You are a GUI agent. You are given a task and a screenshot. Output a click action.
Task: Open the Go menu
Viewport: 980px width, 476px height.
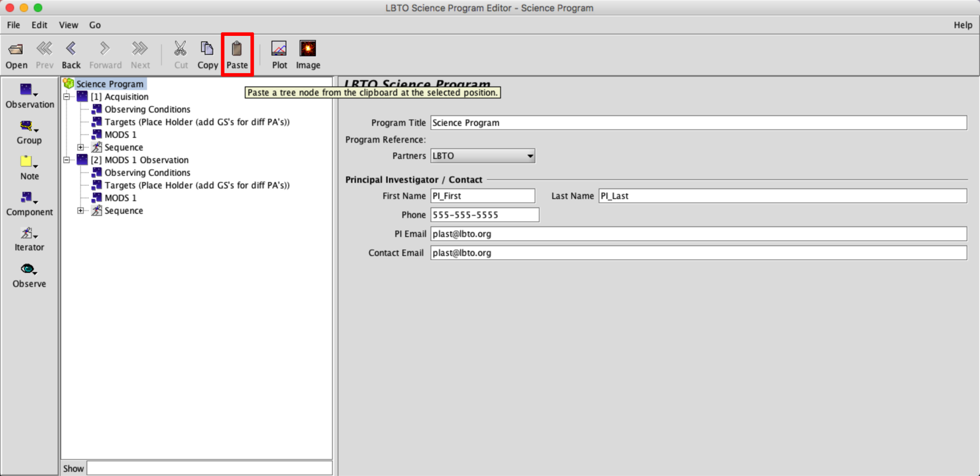95,25
